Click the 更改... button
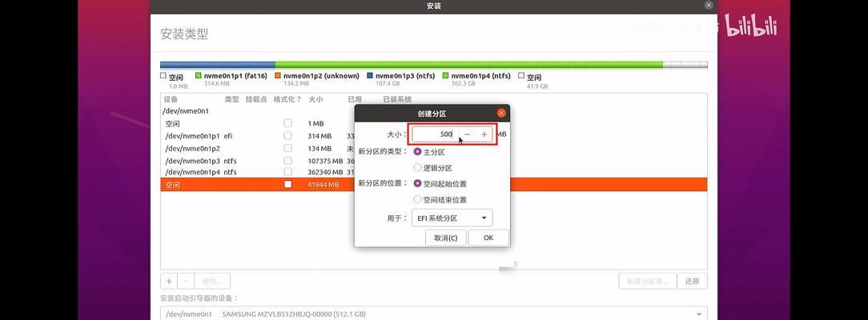The width and height of the screenshot is (868, 320). pyautogui.click(x=212, y=281)
